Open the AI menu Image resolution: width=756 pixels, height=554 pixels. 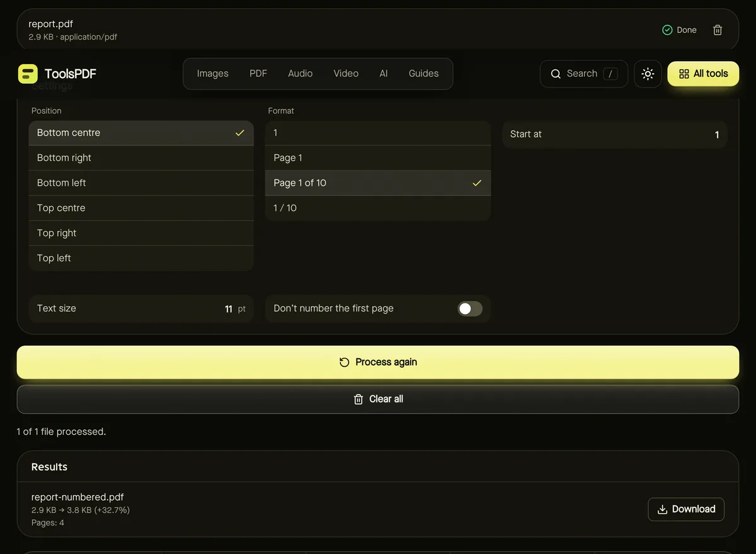click(x=384, y=74)
